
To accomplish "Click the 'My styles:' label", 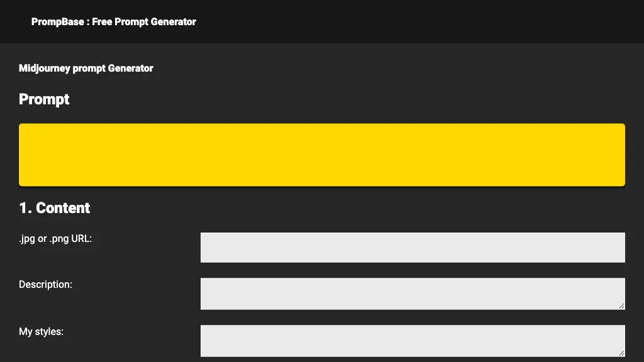I will pyautogui.click(x=42, y=331).
